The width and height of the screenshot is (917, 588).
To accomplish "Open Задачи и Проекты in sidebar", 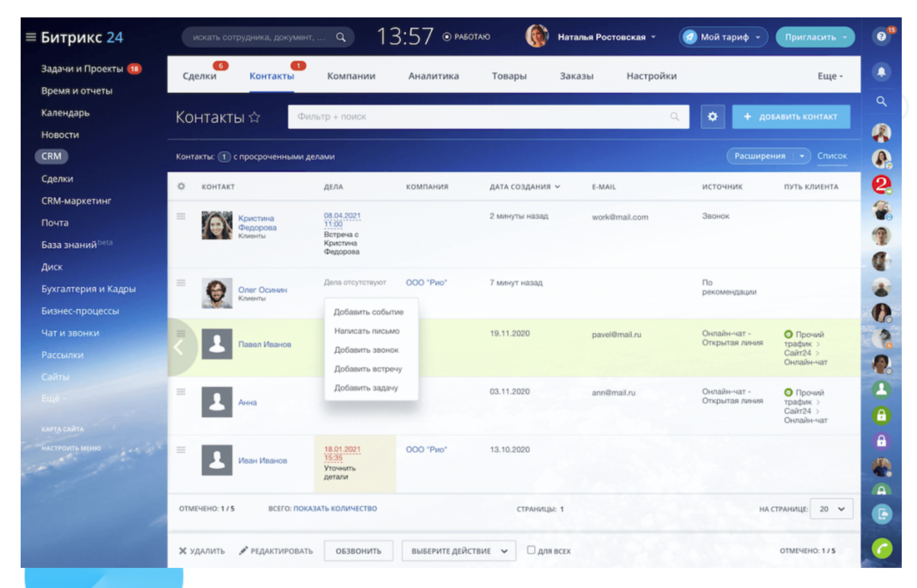I will click(x=82, y=69).
